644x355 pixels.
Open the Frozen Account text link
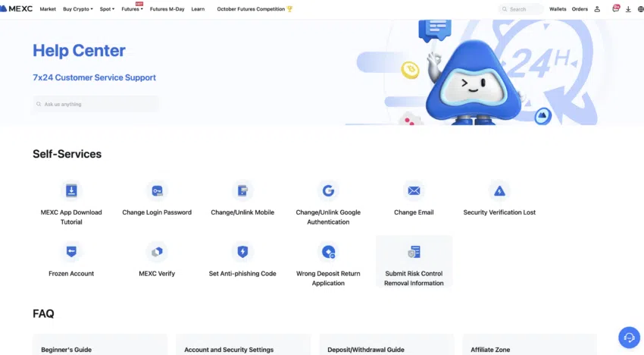point(71,274)
